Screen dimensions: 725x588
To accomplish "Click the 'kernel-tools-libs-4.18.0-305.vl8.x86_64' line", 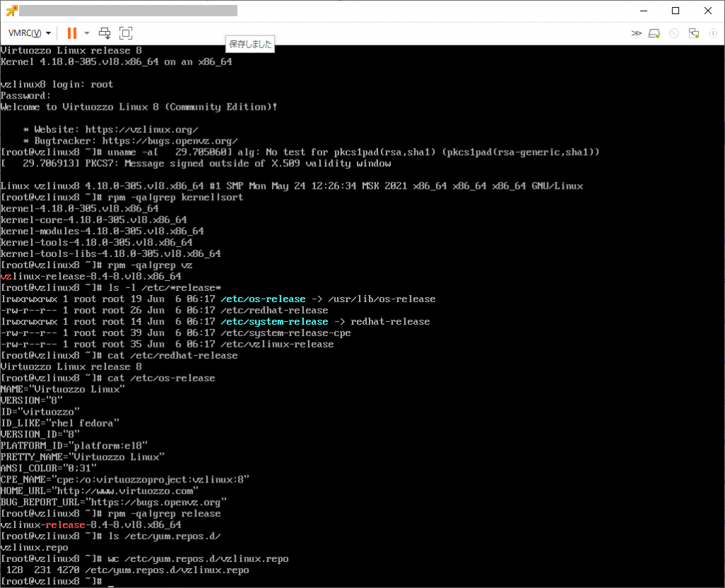I will point(110,253).
